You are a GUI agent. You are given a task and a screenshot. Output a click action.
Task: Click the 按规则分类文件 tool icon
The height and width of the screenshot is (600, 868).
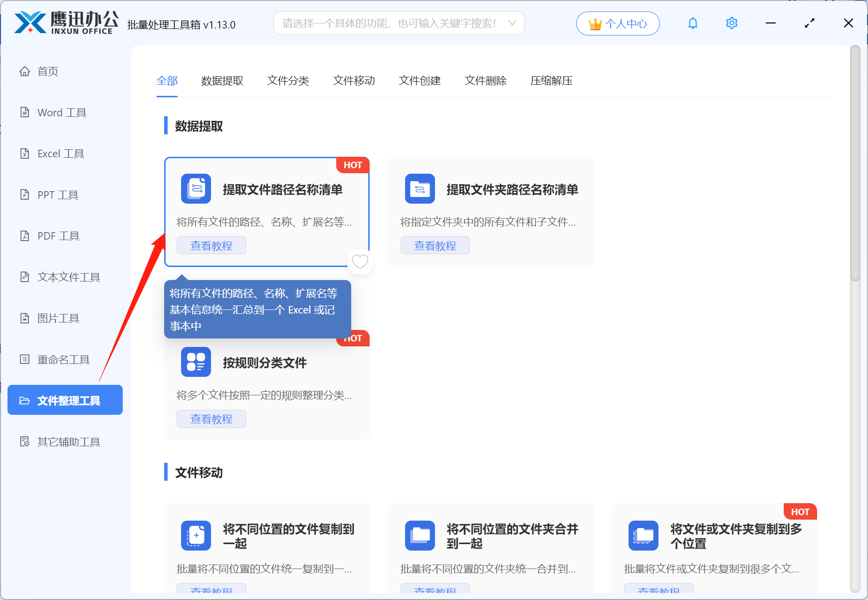[x=196, y=361]
